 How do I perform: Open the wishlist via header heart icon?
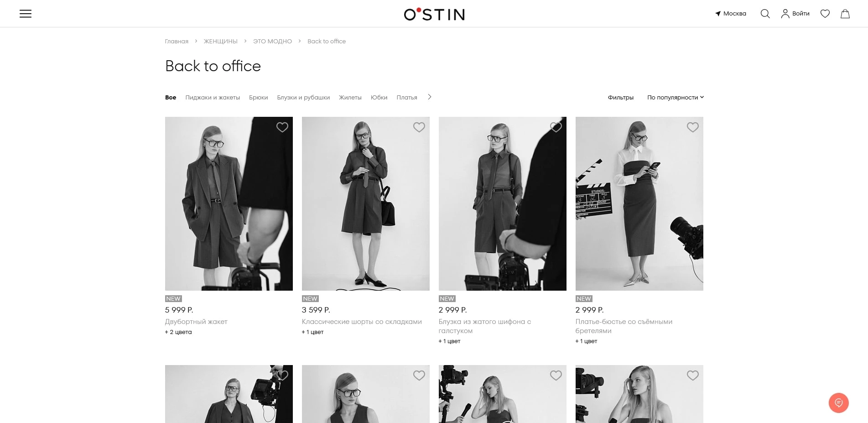click(x=825, y=13)
